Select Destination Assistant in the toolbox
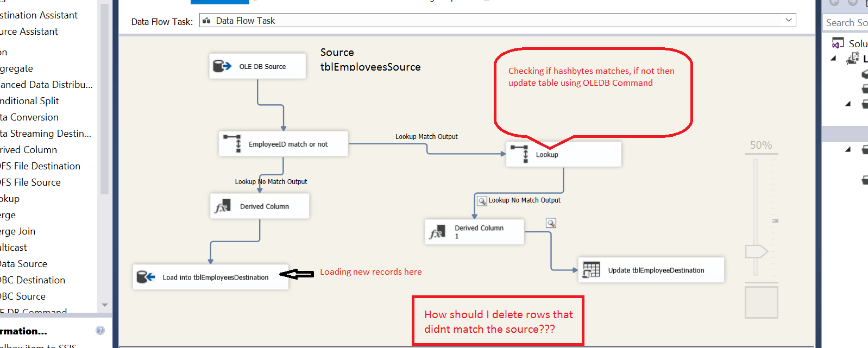 (x=39, y=15)
